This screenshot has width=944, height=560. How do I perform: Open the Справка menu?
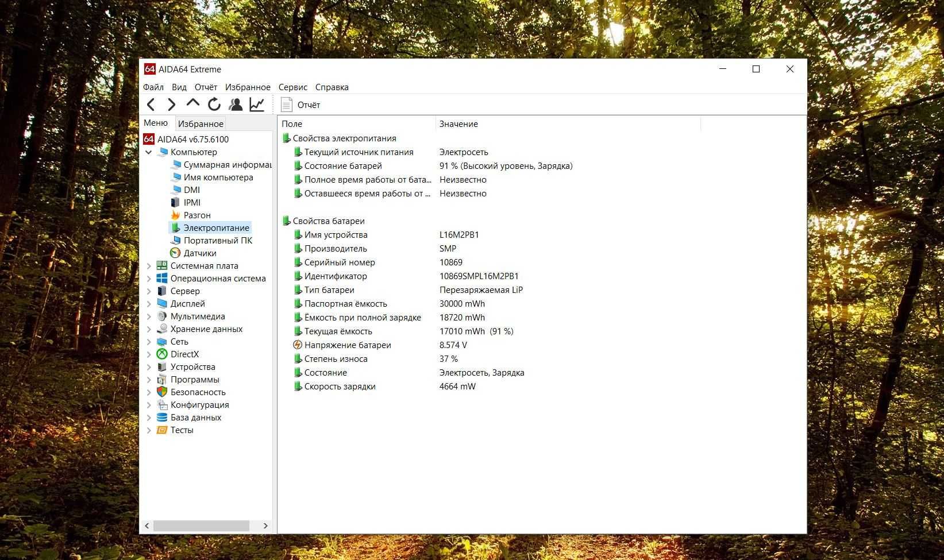pos(332,87)
